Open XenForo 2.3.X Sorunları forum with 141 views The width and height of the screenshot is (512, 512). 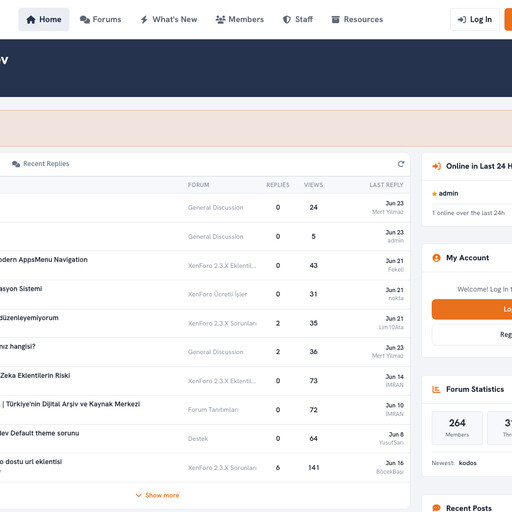(x=222, y=468)
